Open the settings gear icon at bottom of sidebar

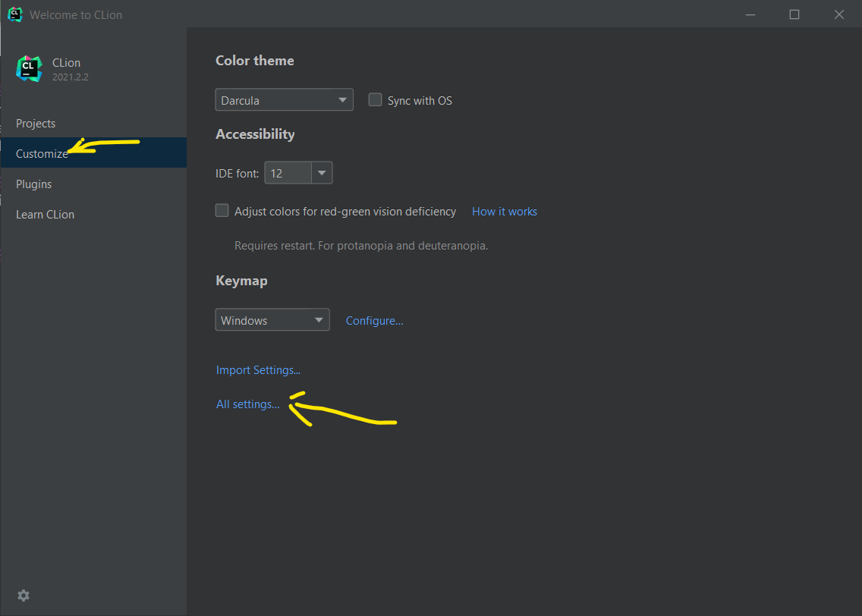23,595
